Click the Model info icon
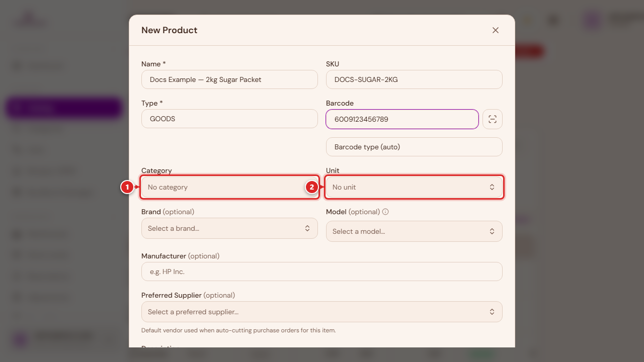Screen dimensions: 644x362 click(385, 212)
